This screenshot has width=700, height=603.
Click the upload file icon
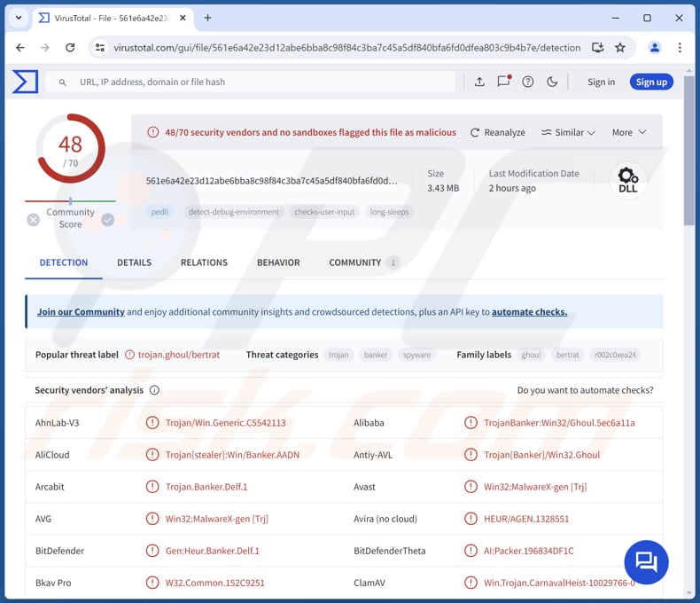(479, 82)
